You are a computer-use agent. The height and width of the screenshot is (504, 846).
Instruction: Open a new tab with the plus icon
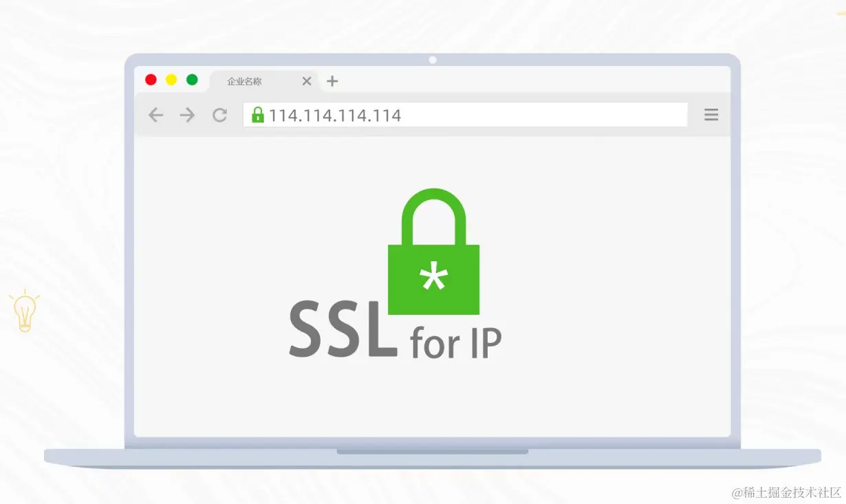pos(332,81)
